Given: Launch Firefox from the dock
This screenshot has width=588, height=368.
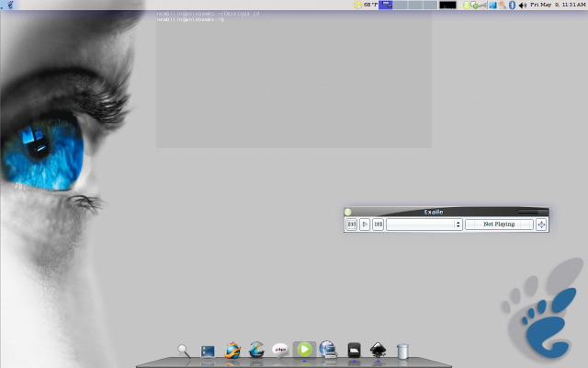Looking at the screenshot, I should tap(232, 351).
